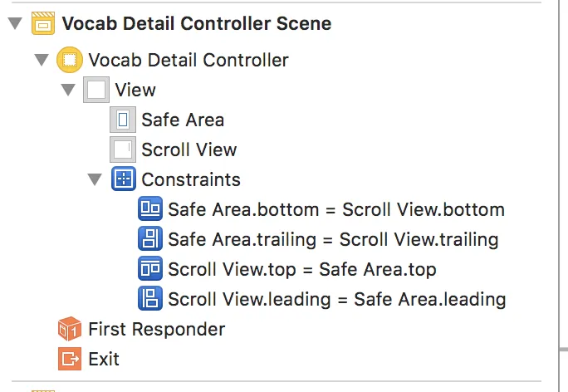Click the Scroll View.leading constraint icon
Screen dimensions: 568x392
pyautogui.click(x=149, y=299)
